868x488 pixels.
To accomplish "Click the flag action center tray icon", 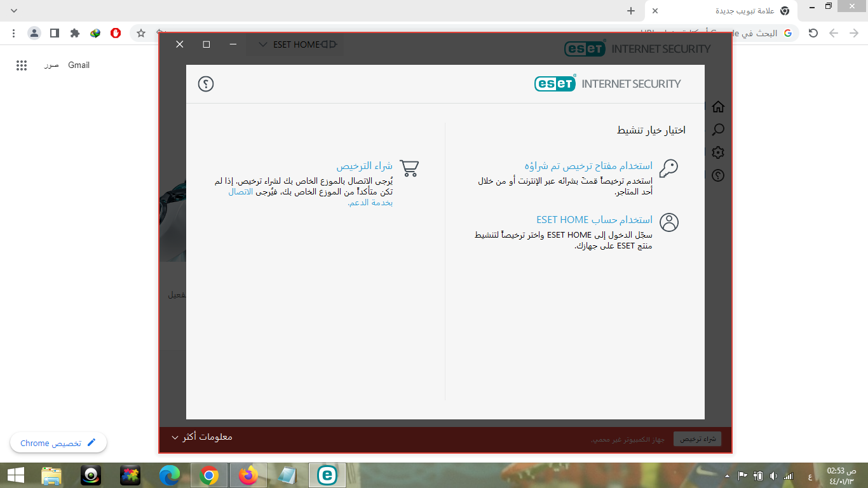I will pos(742,476).
